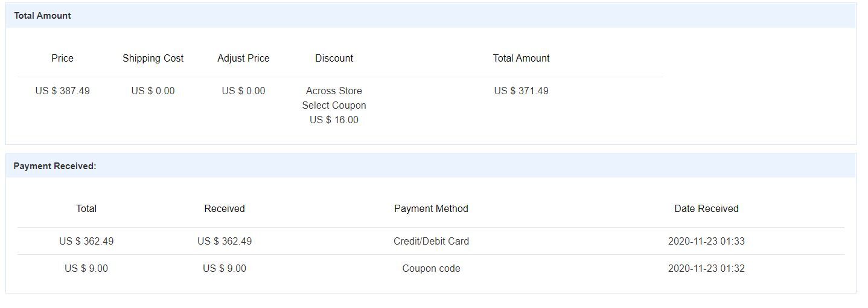
Task: Click the Payment Method column header
Action: tap(431, 208)
